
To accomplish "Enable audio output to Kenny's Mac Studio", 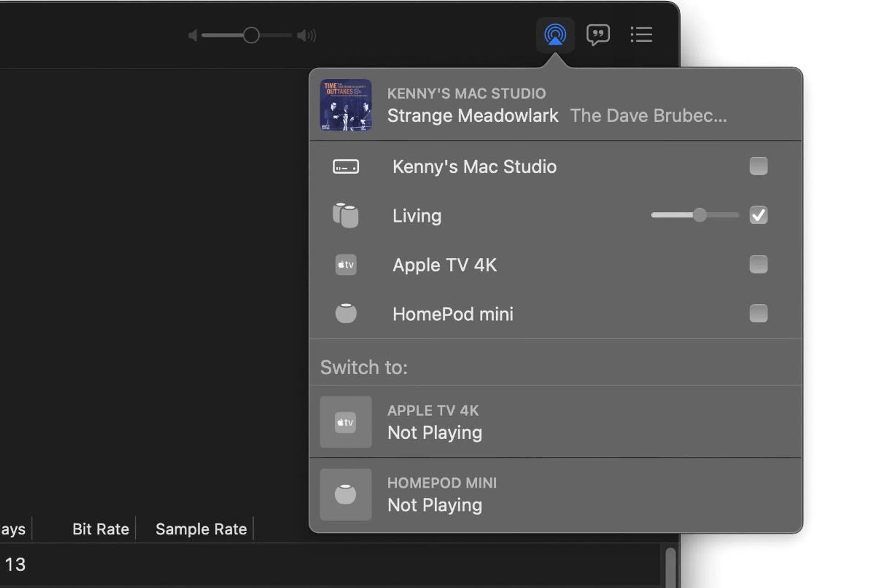I will tap(758, 167).
